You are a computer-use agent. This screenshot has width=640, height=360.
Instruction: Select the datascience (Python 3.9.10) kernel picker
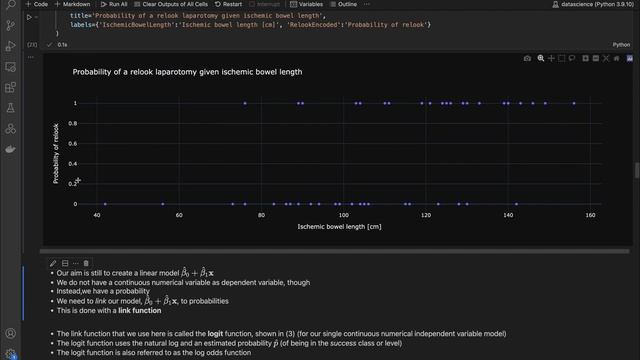tap(593, 4)
